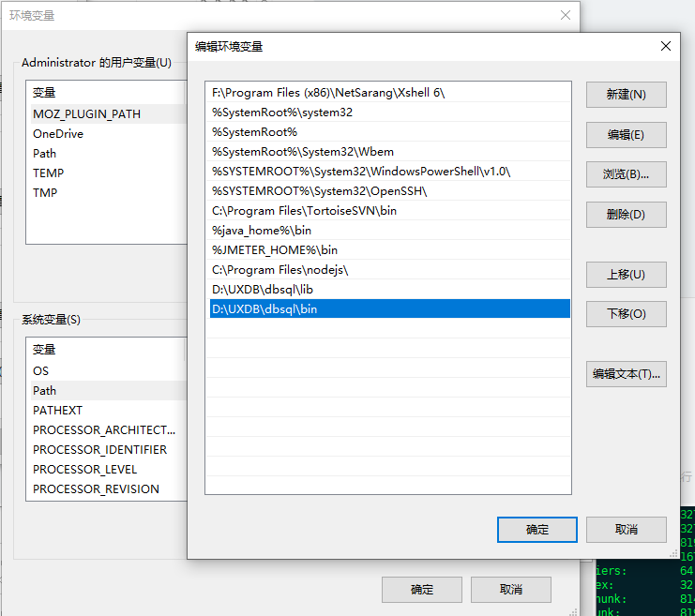Pick the %JMETER_HOME%\bin entry
Viewport: 695px width, 616px height.
click(x=275, y=250)
